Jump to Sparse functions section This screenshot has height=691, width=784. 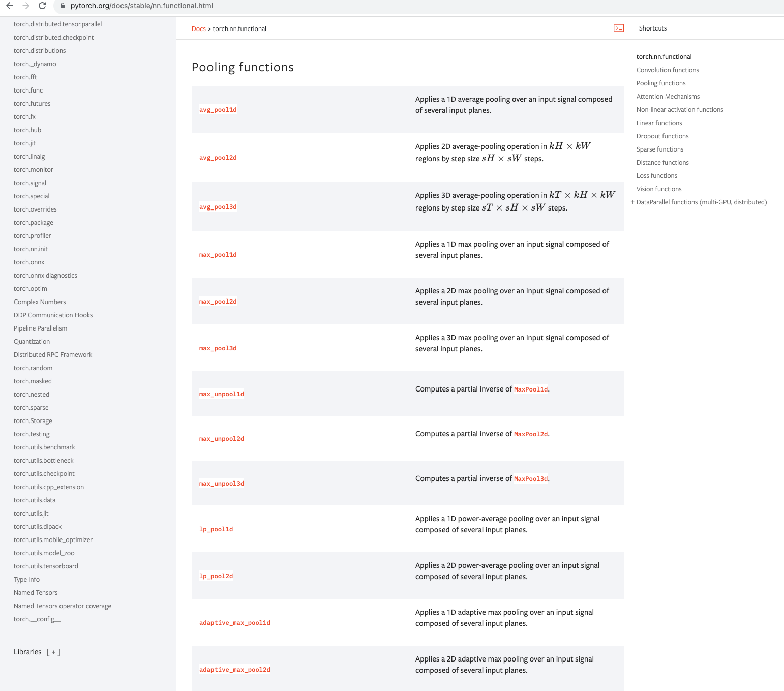(660, 149)
